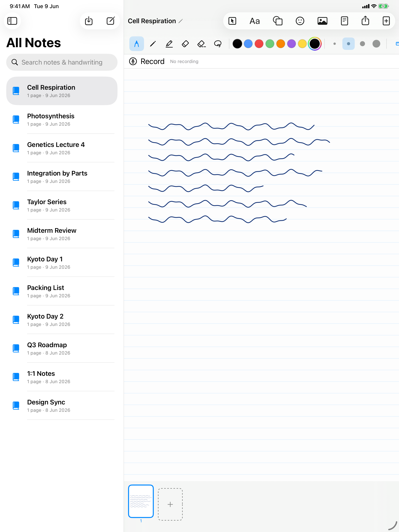
Task: Choose the thickest stroke size dot
Action: [x=376, y=44]
